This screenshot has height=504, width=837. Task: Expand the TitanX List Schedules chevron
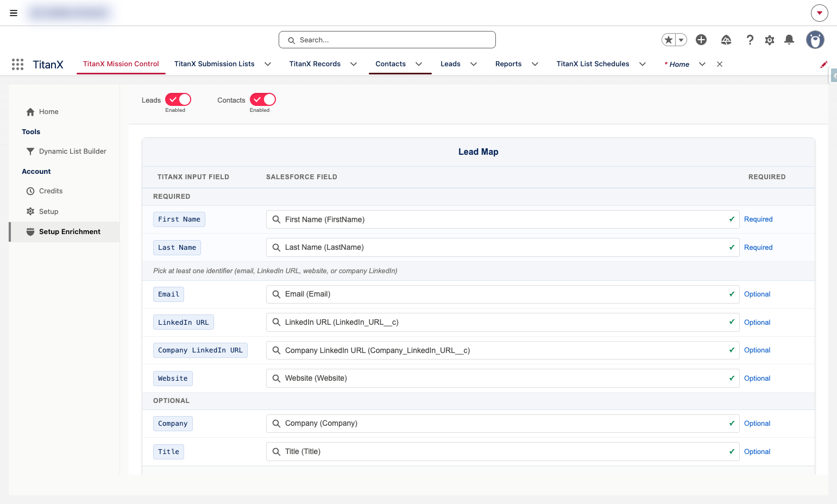pos(643,64)
